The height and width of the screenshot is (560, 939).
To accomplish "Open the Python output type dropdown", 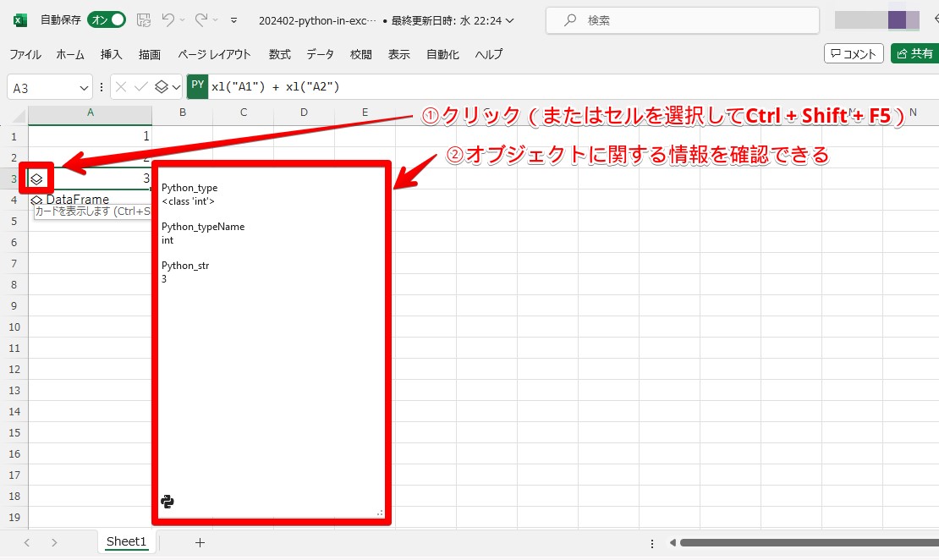I will coord(167,87).
